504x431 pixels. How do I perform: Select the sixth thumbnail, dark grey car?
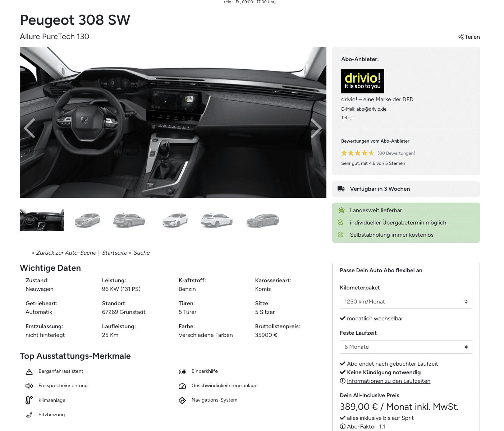click(x=263, y=220)
